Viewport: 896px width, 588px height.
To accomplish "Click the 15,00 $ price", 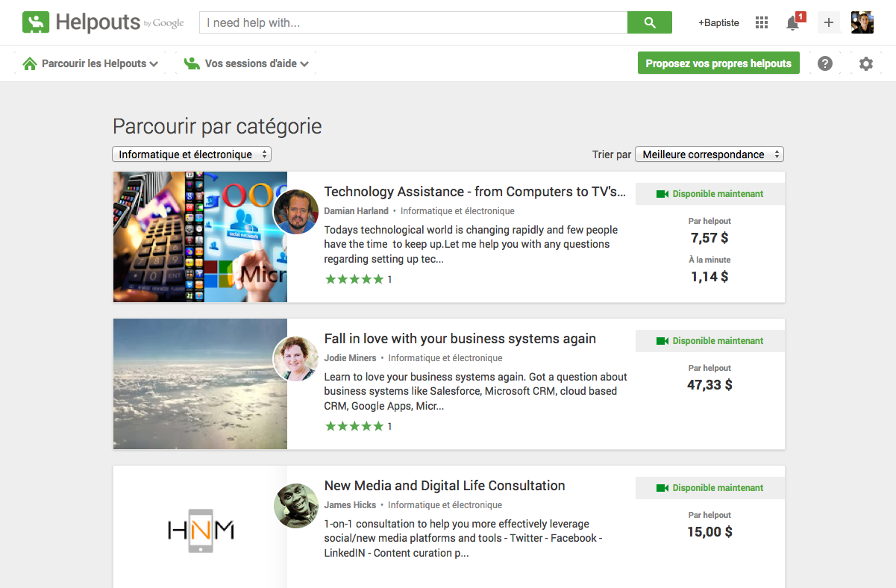I will point(709,532).
